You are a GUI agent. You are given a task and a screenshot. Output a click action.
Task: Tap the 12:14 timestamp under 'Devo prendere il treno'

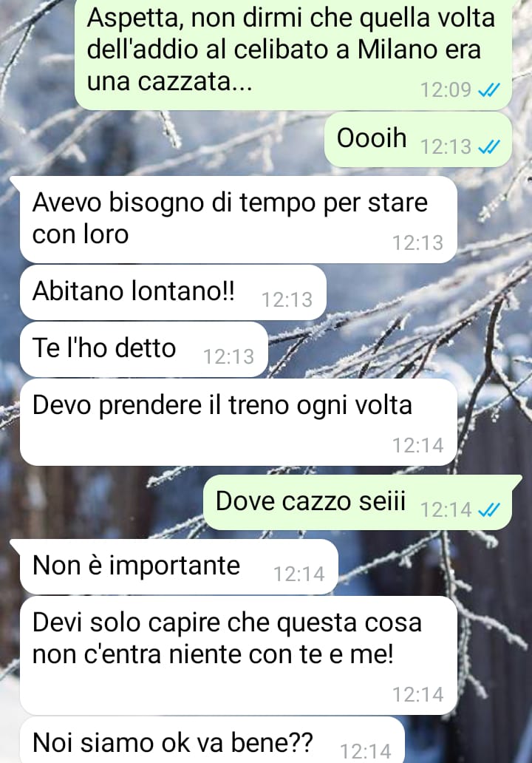coord(417,445)
